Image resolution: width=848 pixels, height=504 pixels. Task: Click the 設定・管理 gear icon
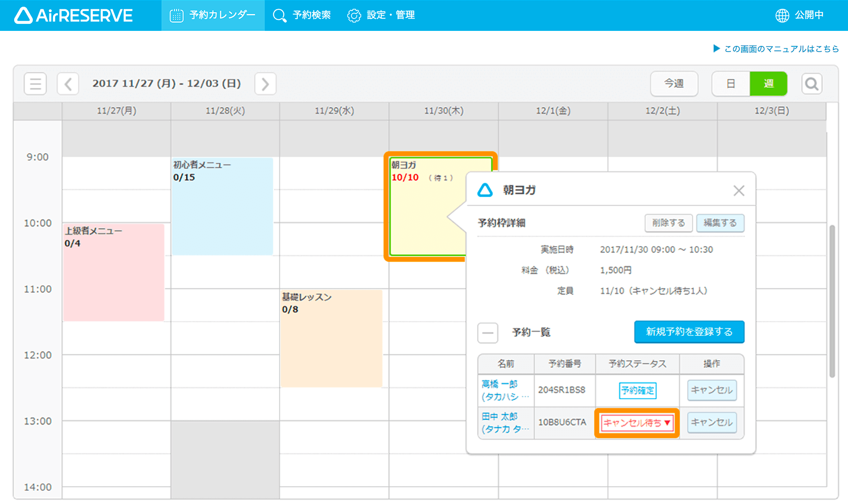(x=354, y=15)
